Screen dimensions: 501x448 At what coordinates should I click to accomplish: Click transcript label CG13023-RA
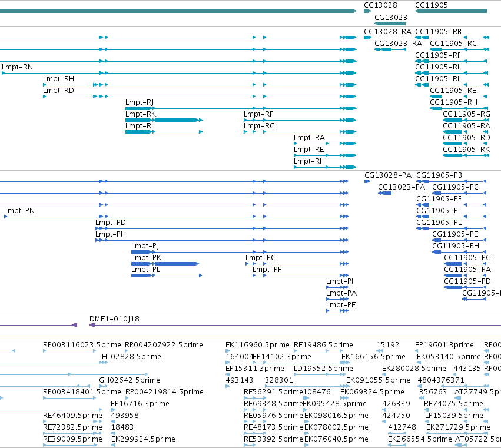click(398, 44)
